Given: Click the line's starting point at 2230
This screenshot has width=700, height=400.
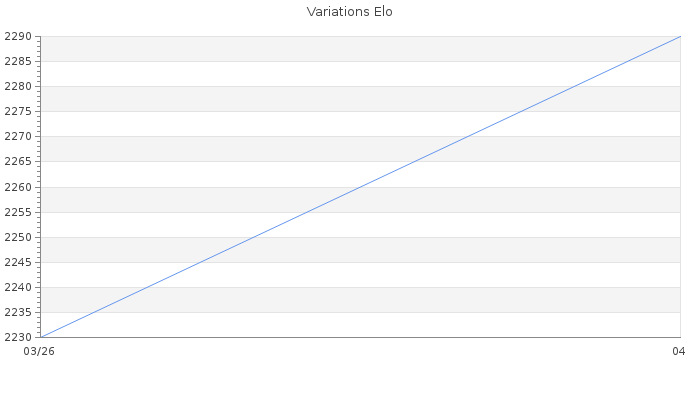Looking at the screenshot, I should click(x=41, y=337).
